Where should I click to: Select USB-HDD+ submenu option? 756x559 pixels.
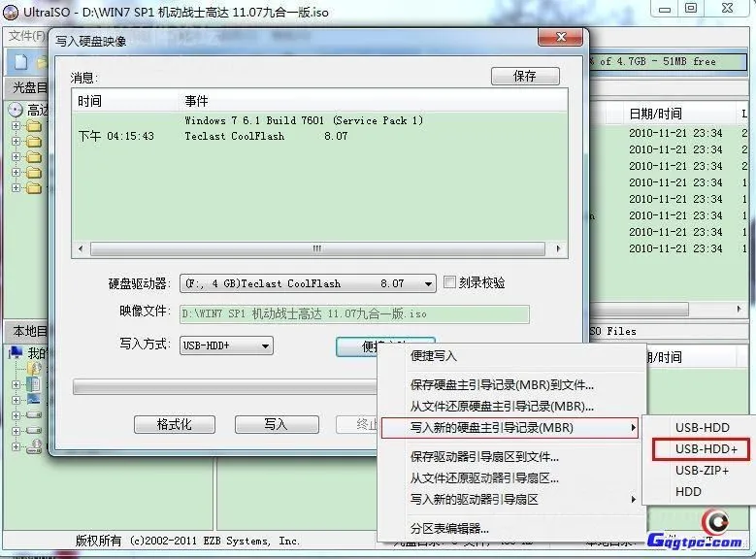tap(701, 449)
